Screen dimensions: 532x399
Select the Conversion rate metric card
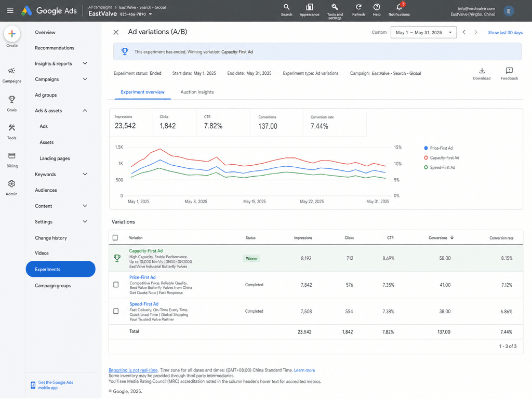click(335, 123)
